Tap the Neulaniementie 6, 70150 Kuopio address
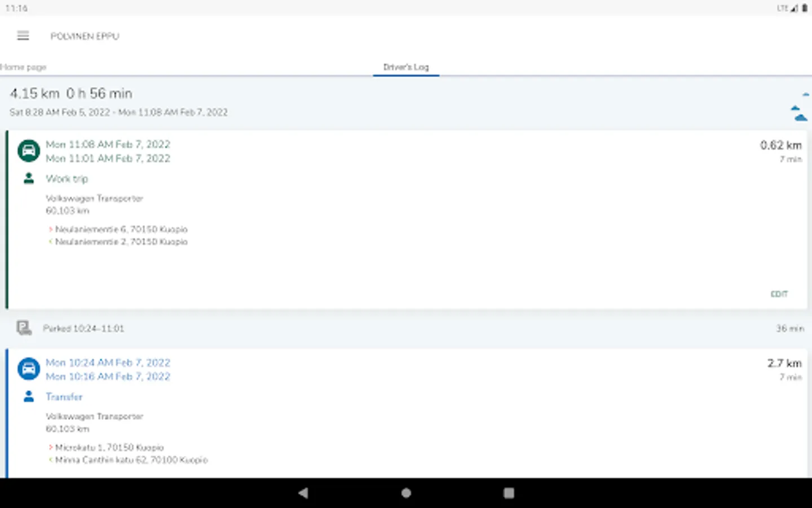This screenshot has width=812, height=508. (121, 229)
